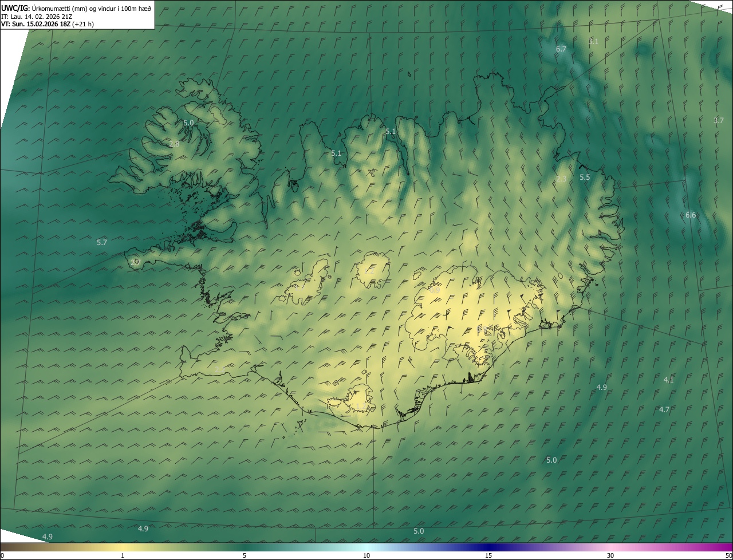Click the map value label '2.3'

(561, 179)
